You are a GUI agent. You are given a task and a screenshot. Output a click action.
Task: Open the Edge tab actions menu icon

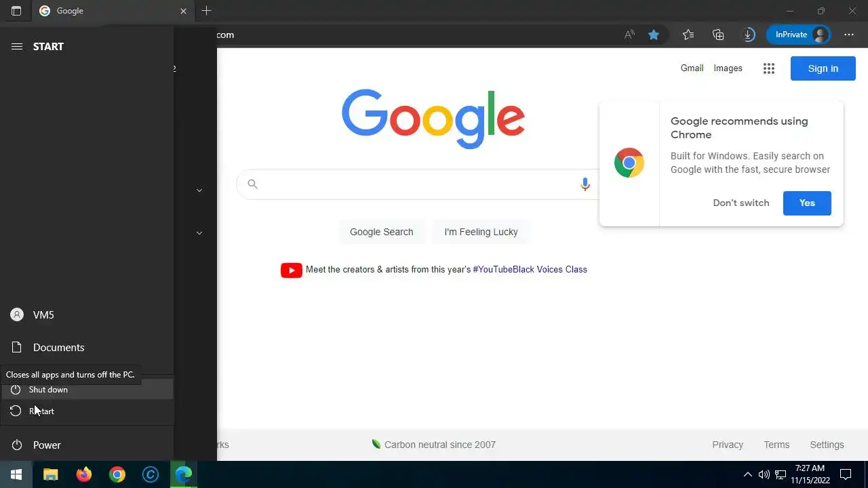pyautogui.click(x=16, y=11)
